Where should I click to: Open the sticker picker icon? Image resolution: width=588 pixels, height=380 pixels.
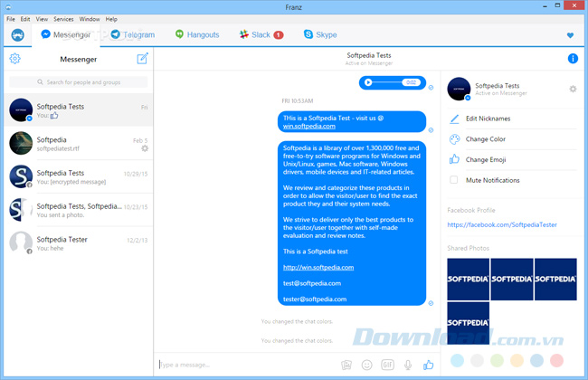346,365
